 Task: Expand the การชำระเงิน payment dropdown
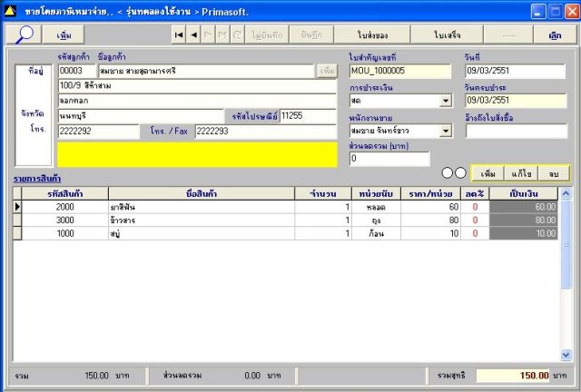446,101
